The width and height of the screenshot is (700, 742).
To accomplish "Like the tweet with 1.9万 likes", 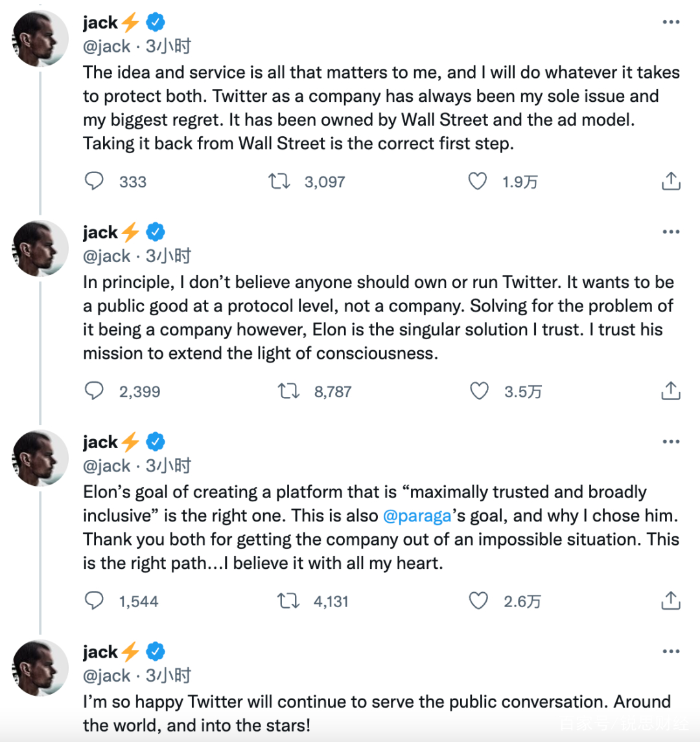I will [478, 181].
